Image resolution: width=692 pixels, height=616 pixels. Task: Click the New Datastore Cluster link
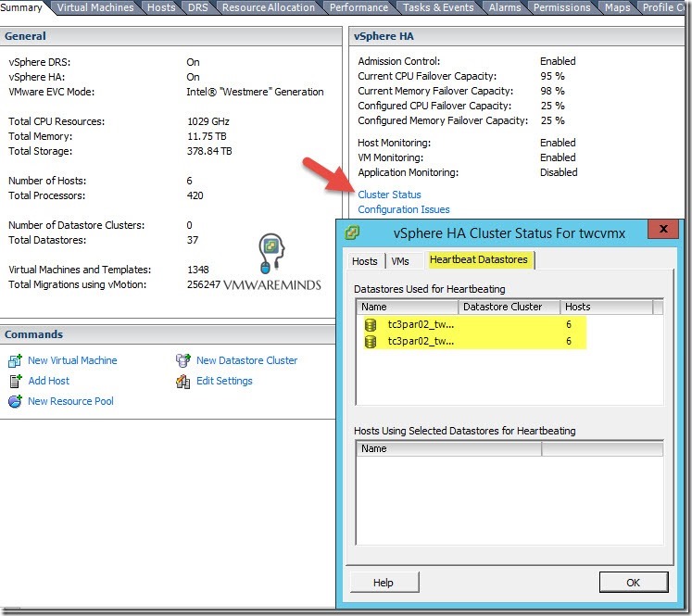[x=246, y=360]
